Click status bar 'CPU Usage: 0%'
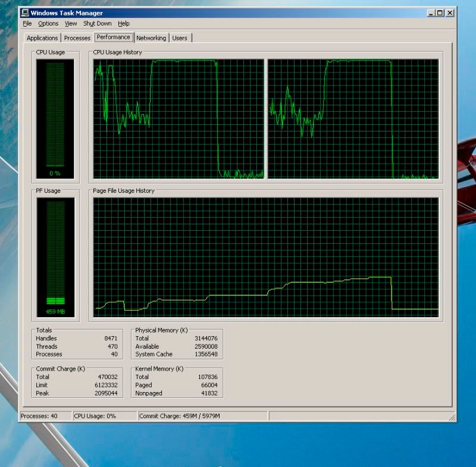Image resolution: width=476 pixels, height=467 pixels. (x=105, y=416)
